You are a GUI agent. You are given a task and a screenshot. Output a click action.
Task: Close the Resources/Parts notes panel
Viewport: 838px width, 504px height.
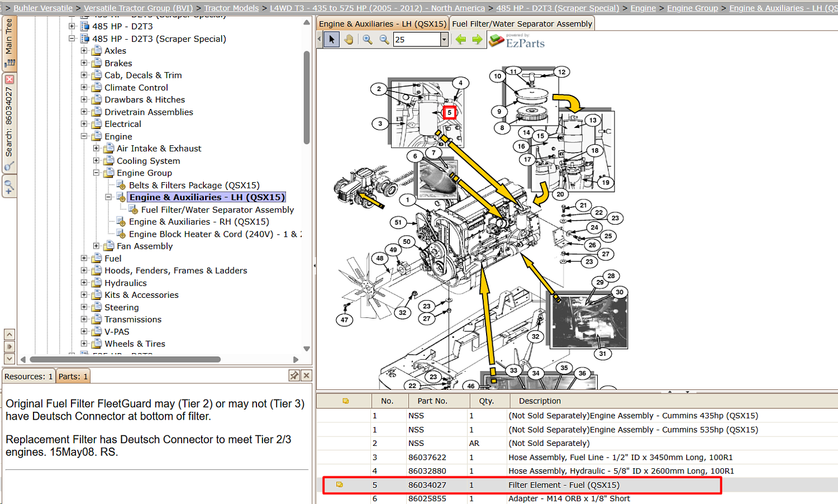306,375
